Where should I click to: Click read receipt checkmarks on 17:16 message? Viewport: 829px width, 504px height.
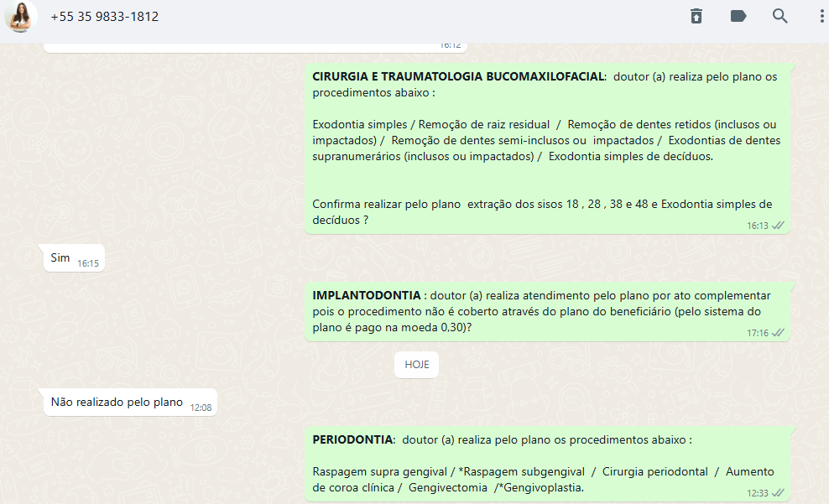(778, 333)
